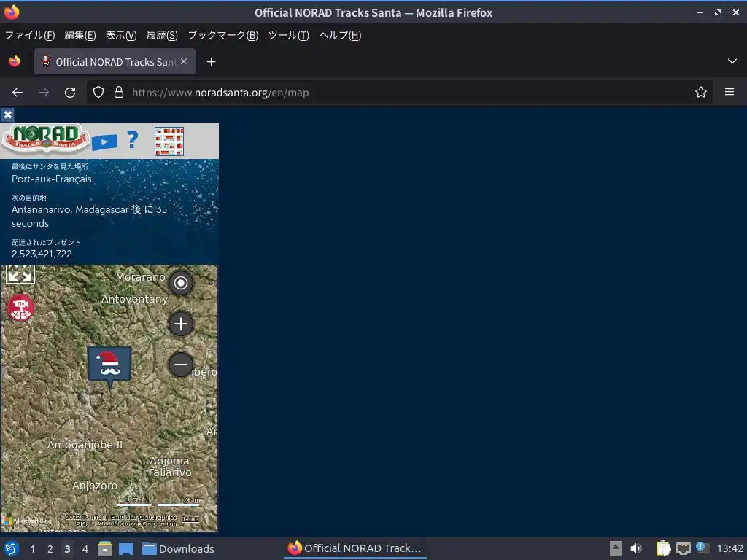Select the Official NORAD Tracks Santa tab

coord(115,61)
